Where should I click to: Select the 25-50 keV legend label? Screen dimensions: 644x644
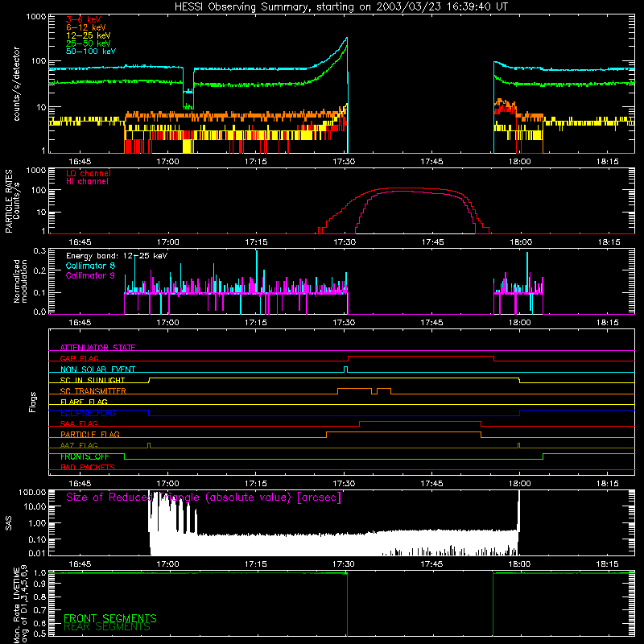[x=89, y=43]
